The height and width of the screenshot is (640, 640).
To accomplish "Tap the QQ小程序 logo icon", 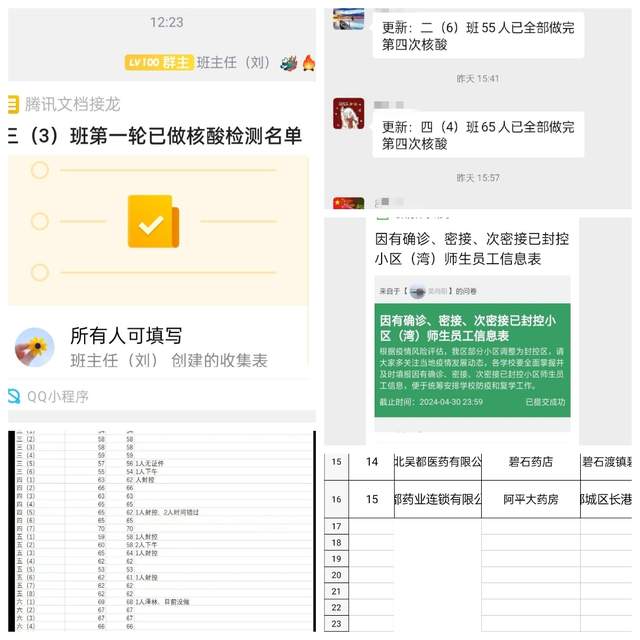I will 14,396.
